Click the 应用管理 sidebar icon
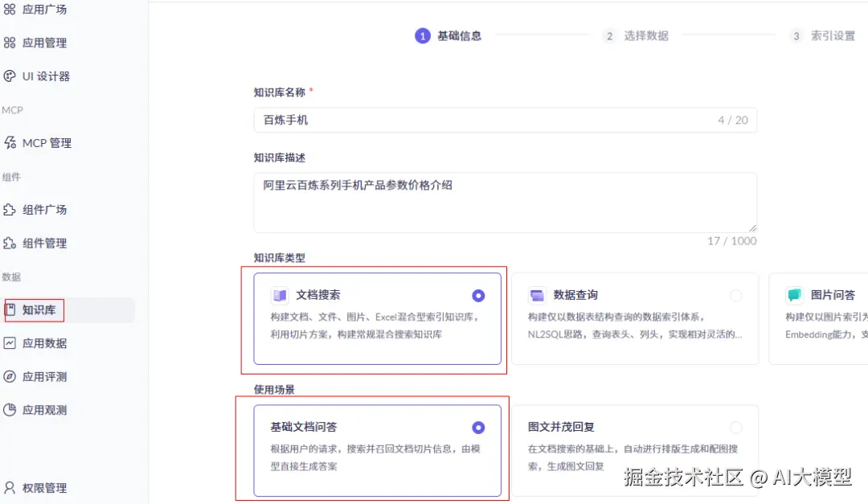 tap(10, 43)
